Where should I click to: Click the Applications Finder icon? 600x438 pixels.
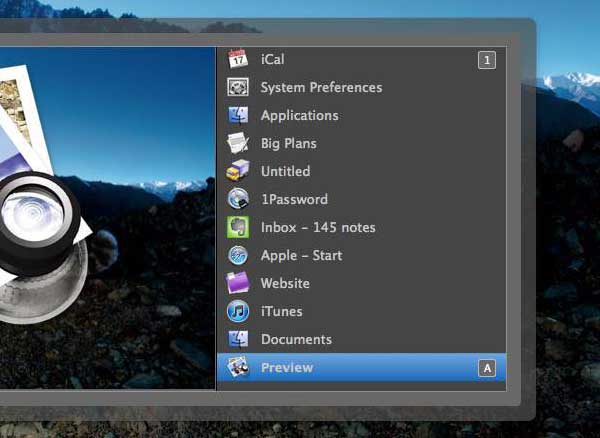(x=238, y=115)
